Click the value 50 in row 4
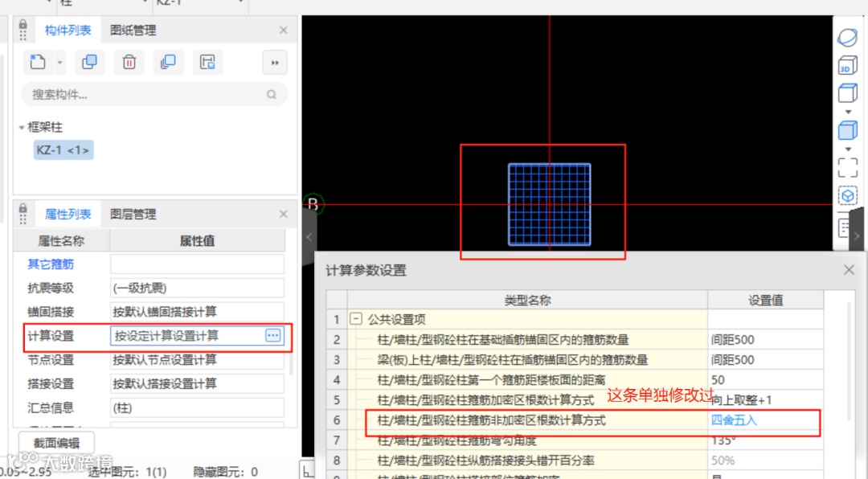Viewport: 868px width, 479px height. click(766, 380)
